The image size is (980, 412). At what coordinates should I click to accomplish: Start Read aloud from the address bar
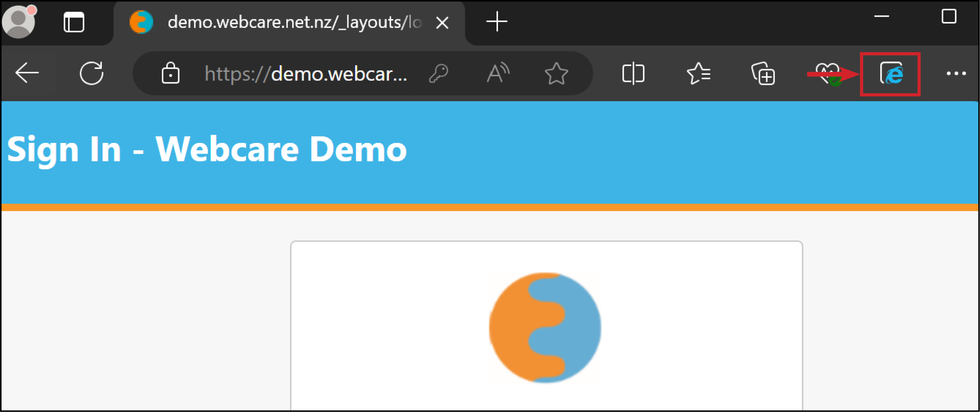[x=498, y=73]
